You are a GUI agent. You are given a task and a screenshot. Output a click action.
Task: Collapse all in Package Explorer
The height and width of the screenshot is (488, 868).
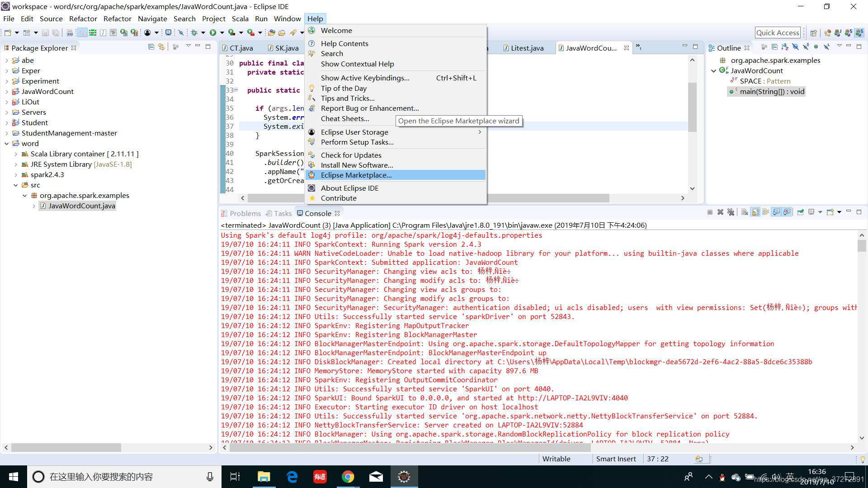[151, 47]
